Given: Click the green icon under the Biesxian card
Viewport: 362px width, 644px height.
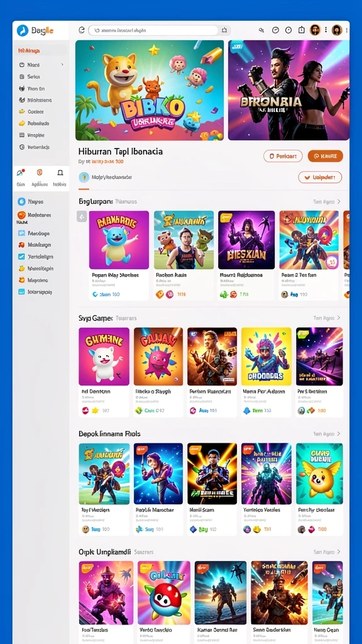Looking at the screenshot, I should pos(224,294).
